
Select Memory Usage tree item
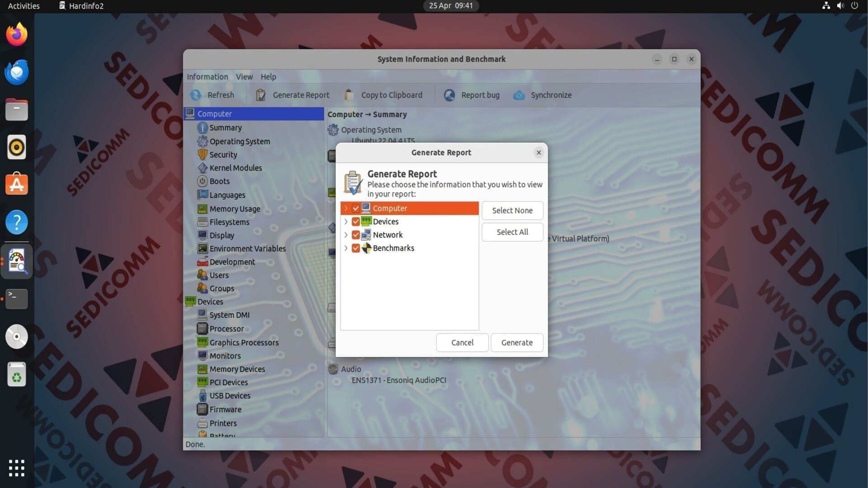(235, 209)
